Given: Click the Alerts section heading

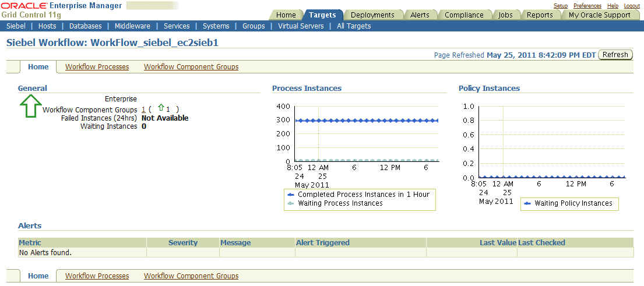Looking at the screenshot, I should 30,225.
